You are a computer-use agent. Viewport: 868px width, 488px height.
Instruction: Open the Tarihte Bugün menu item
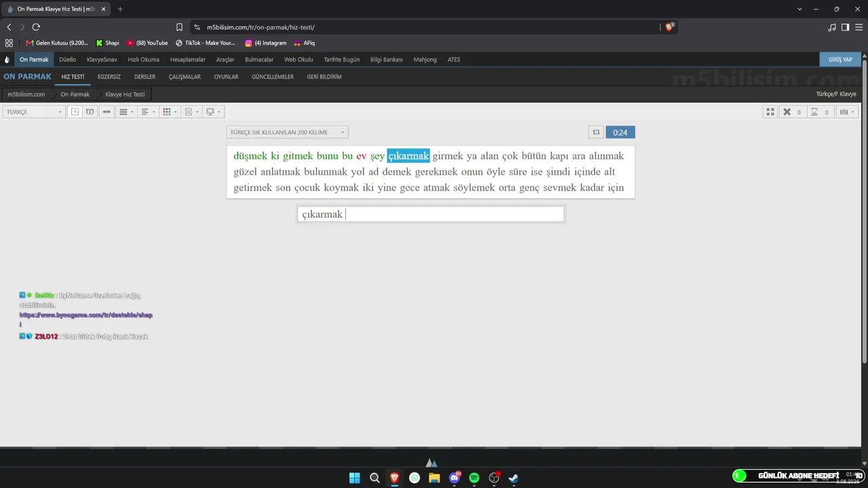(342, 60)
